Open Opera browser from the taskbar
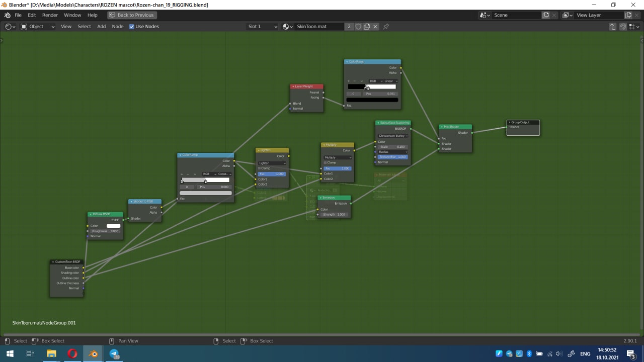The width and height of the screenshot is (644, 362). click(72, 353)
